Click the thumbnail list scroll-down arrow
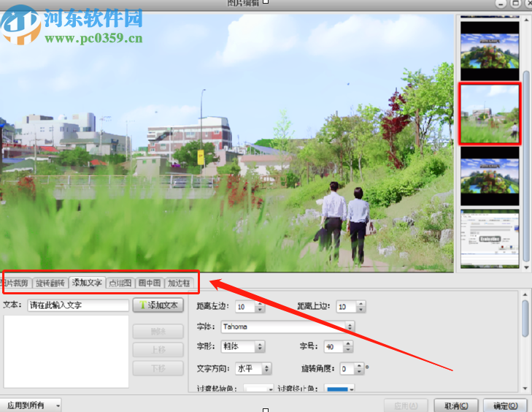 click(527, 267)
